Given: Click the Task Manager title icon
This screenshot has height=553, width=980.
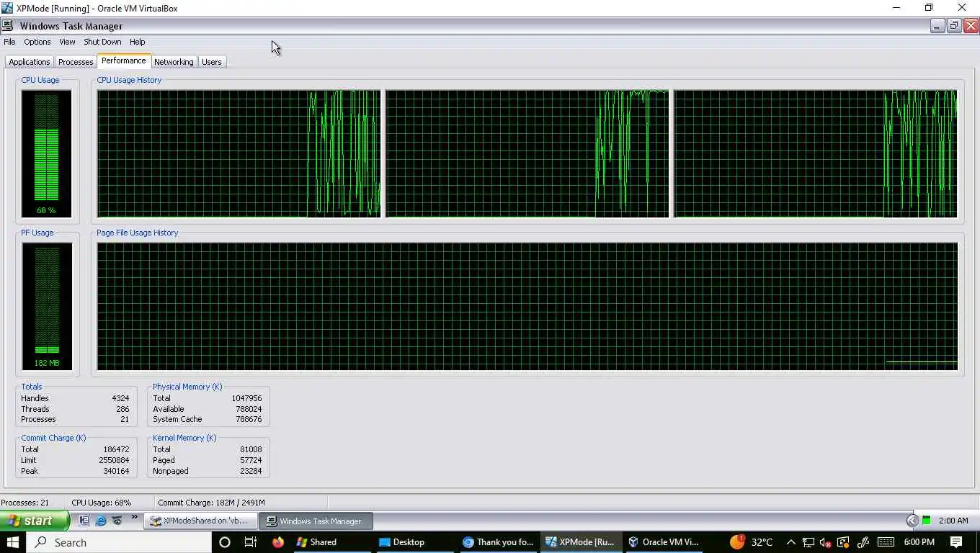Looking at the screenshot, I should [7, 25].
